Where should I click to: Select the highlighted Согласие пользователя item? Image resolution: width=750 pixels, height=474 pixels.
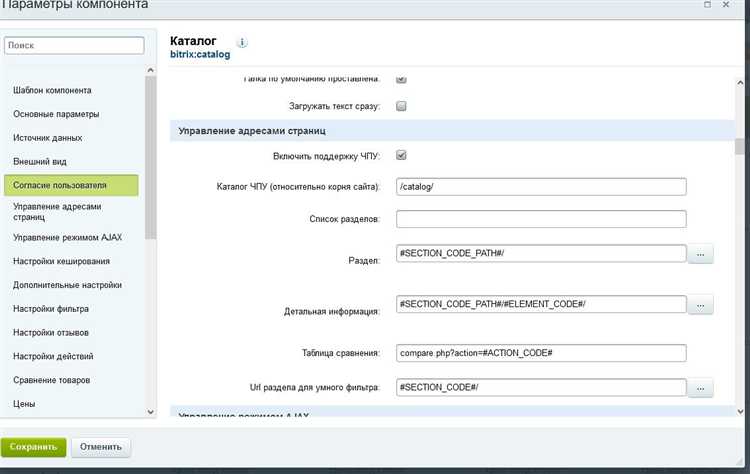coord(71,185)
